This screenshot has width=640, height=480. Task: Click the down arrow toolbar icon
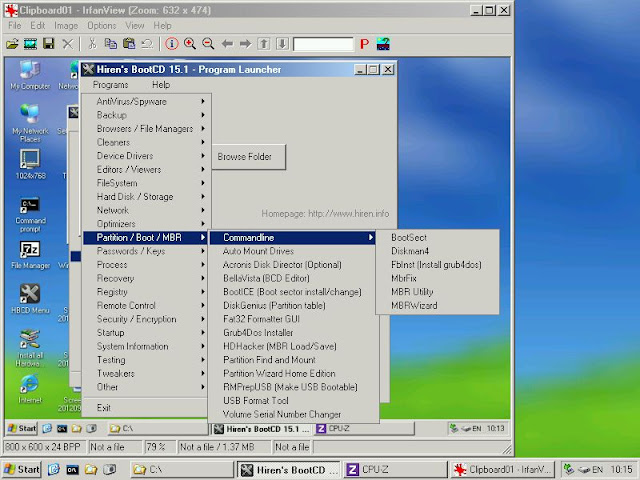coord(282,44)
